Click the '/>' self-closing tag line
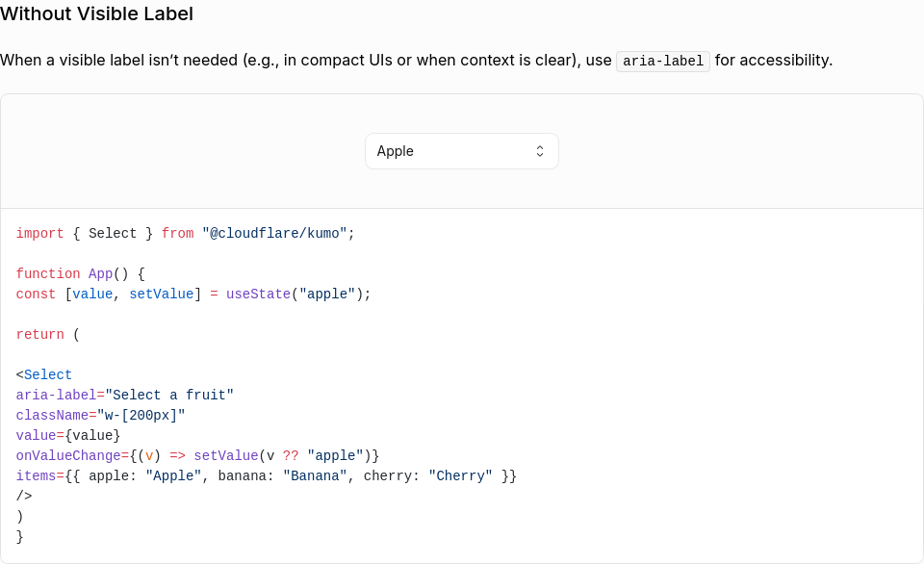Screen dimensions: 924x564 click(23, 497)
